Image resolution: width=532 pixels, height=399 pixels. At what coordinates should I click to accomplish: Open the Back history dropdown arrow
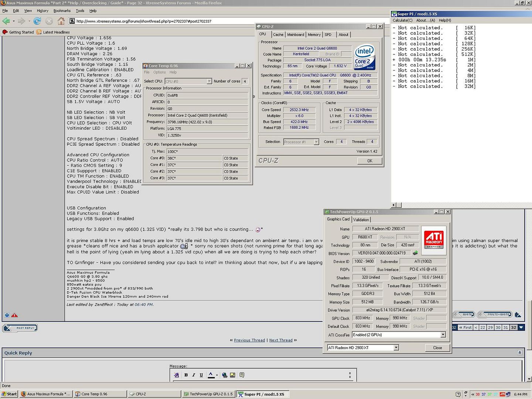click(x=14, y=21)
